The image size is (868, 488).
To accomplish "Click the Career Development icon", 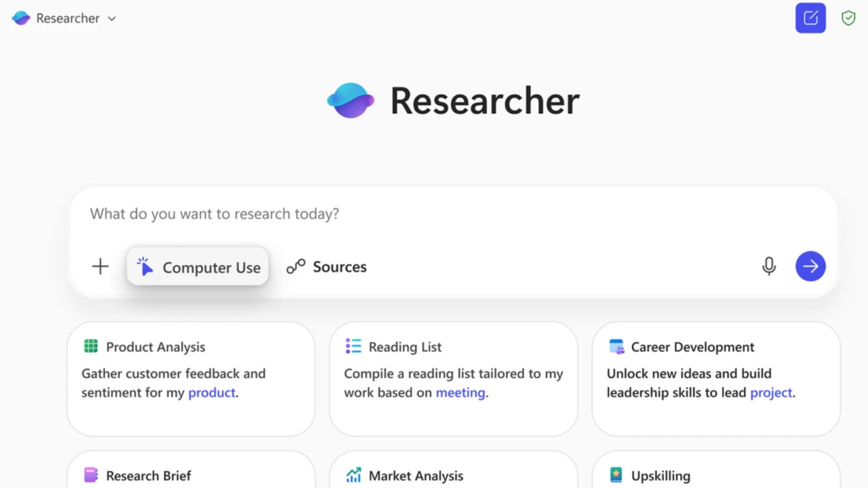I will click(x=616, y=346).
